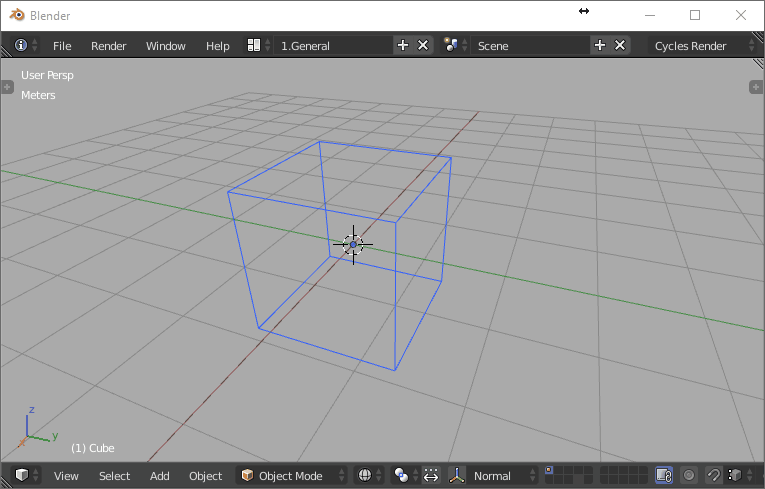Open the File menu
The image size is (765, 489).
pyautogui.click(x=62, y=46)
